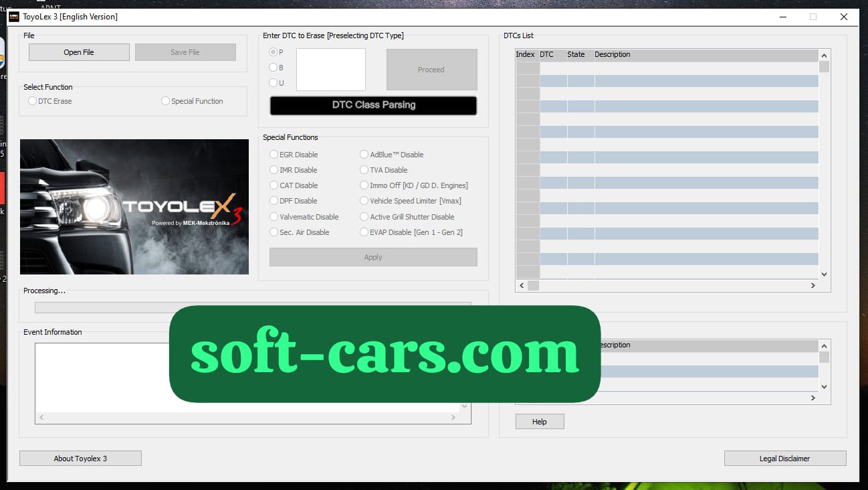Open About Toyolex 3
The image size is (868, 490).
[80, 459]
